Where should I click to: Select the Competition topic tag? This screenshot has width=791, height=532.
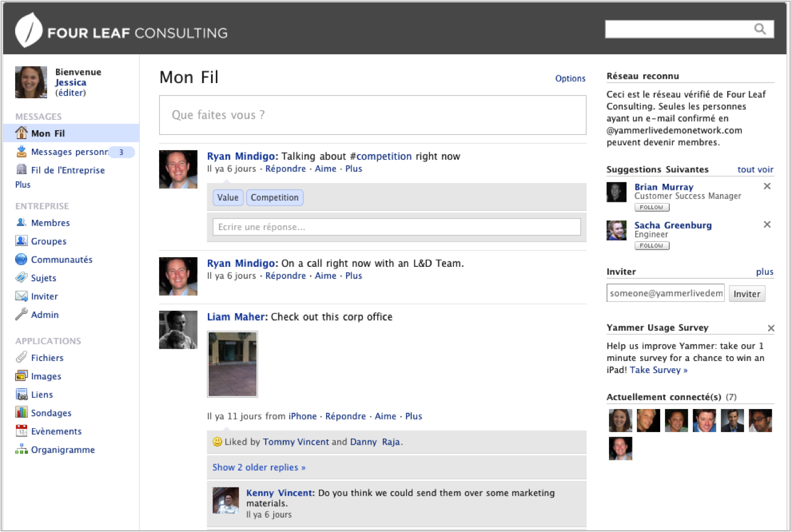click(x=275, y=198)
